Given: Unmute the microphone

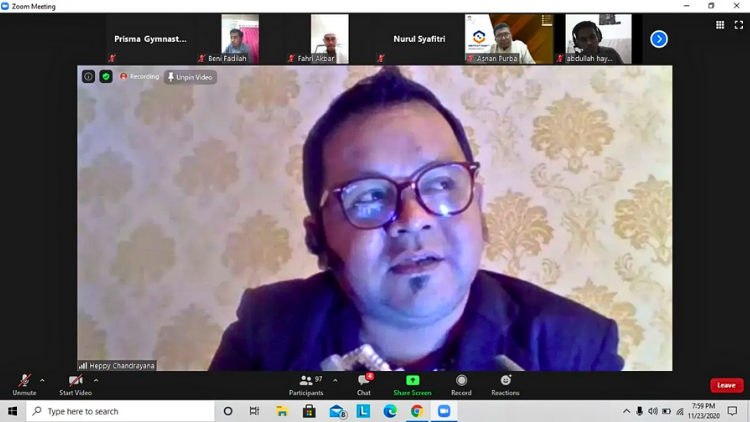Looking at the screenshot, I should point(24,383).
